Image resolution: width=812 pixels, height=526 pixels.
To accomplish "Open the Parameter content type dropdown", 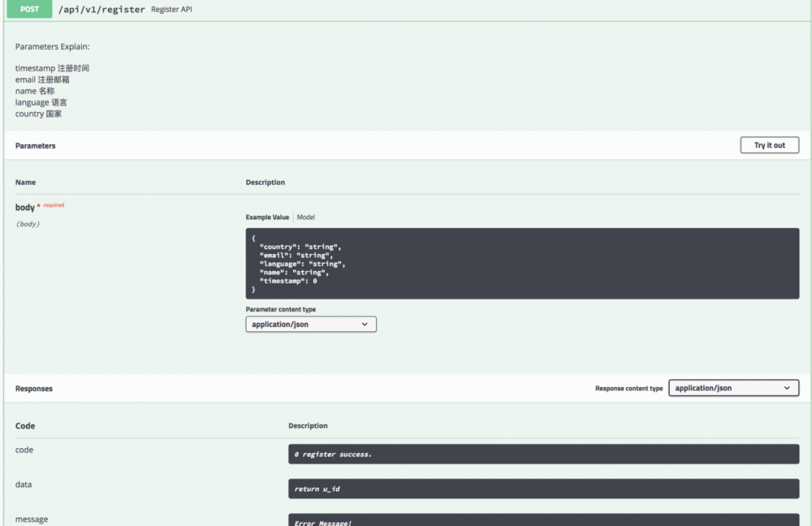I will point(311,324).
